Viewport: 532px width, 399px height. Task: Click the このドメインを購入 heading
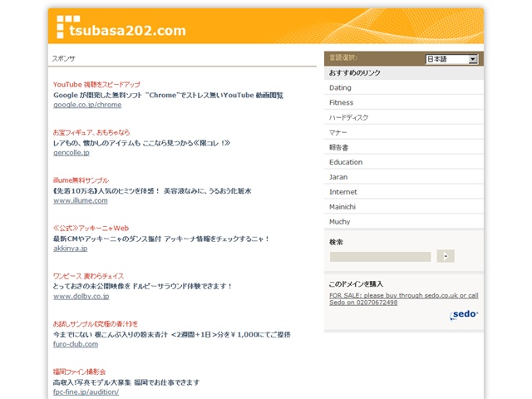356,284
